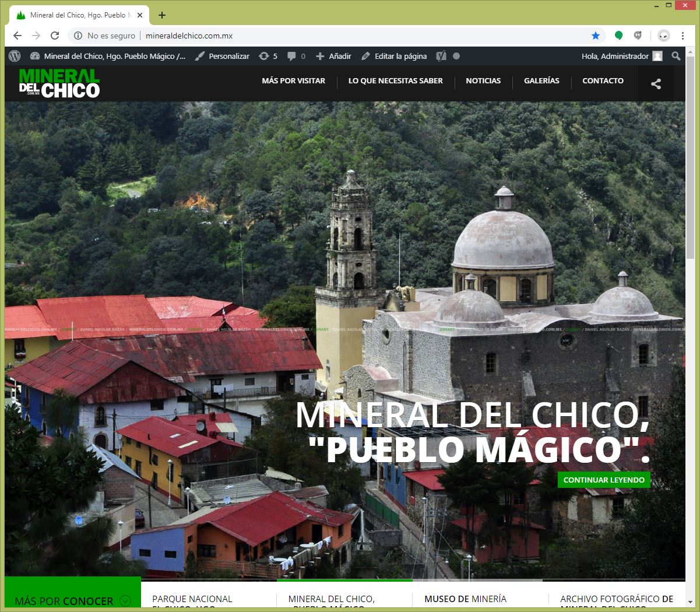The height and width of the screenshot is (612, 700).
Task: Expand the 'Más por conocer' chevron
Action: [x=125, y=600]
